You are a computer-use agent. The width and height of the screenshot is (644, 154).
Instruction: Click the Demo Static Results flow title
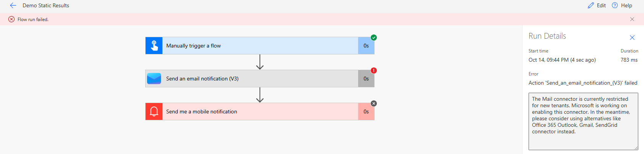46,5
